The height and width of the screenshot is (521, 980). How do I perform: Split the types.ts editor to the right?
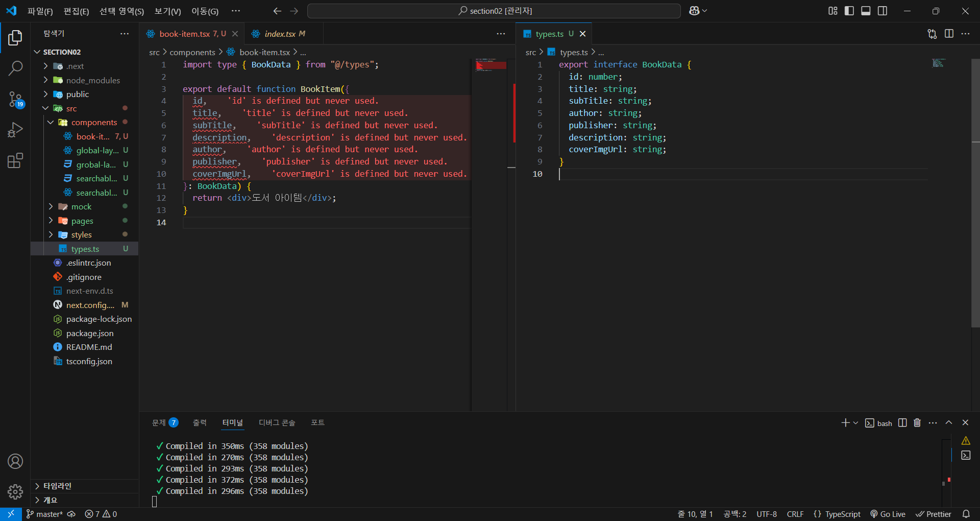point(949,34)
